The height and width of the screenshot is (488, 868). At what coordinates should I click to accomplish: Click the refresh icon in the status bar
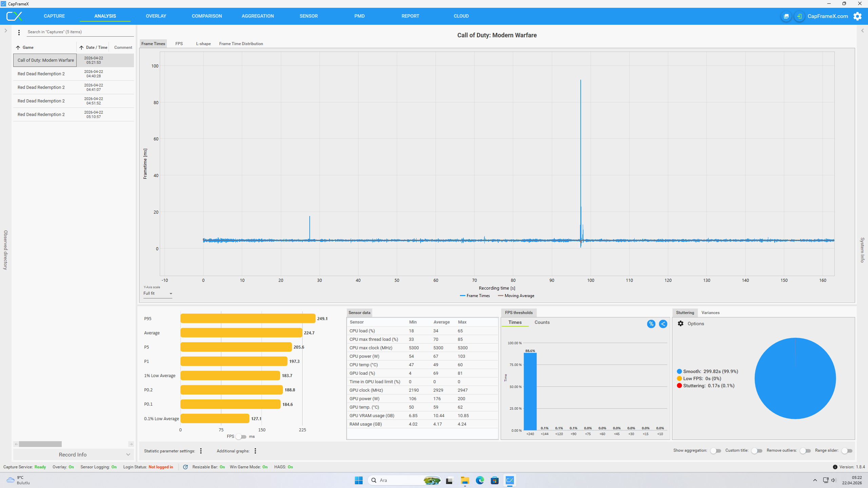click(185, 467)
